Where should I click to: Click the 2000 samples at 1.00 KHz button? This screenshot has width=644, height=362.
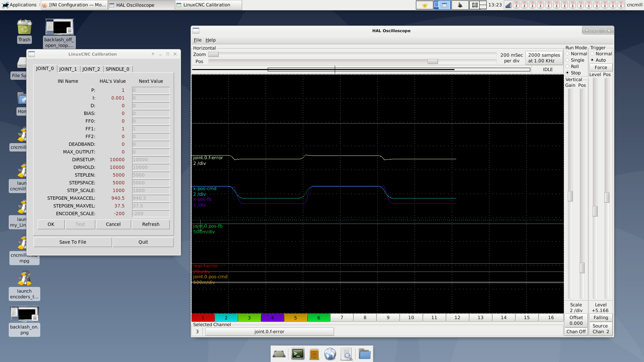point(544,58)
